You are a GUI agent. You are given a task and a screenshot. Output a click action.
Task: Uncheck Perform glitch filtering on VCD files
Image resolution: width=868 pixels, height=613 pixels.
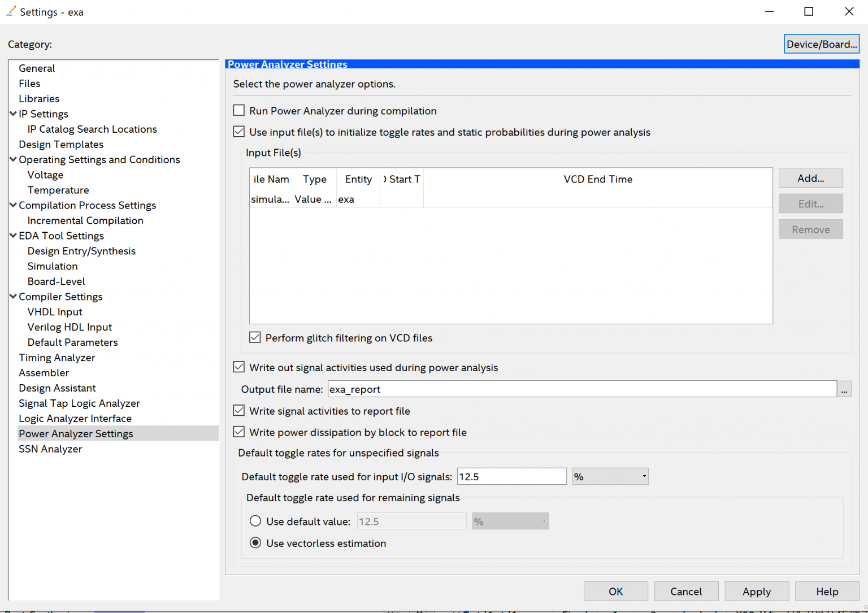[255, 338]
